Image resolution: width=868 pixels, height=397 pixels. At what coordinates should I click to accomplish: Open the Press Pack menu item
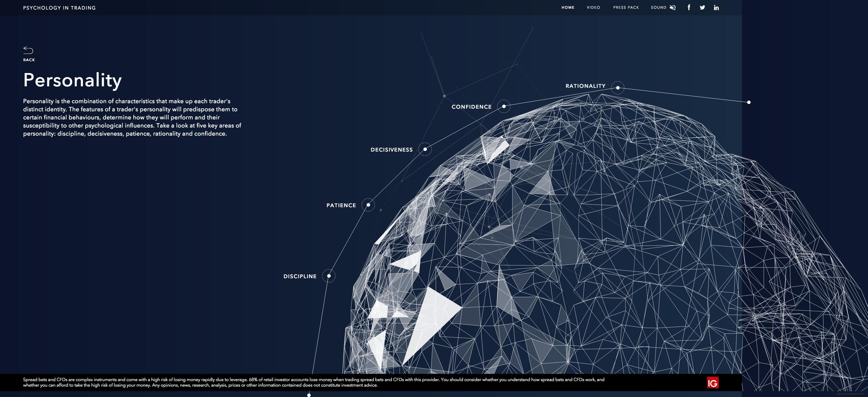[x=626, y=8]
